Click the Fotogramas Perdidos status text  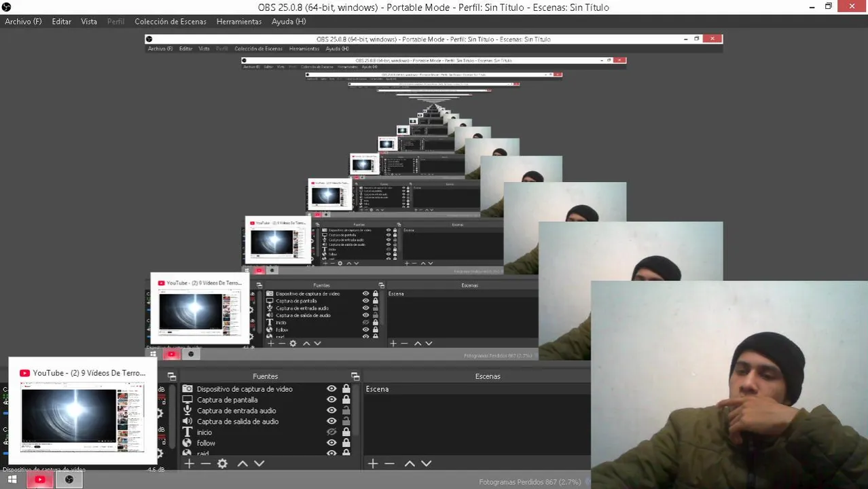pos(530,482)
